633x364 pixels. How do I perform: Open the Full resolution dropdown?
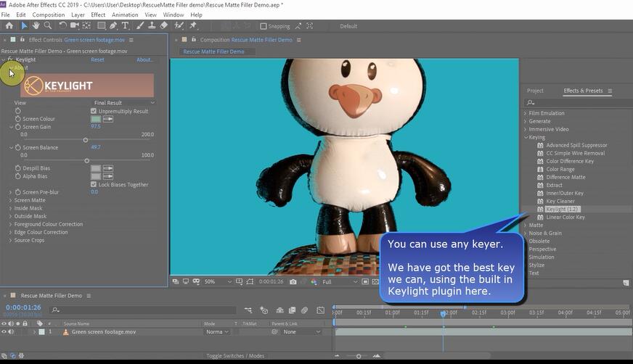pyautogui.click(x=340, y=282)
